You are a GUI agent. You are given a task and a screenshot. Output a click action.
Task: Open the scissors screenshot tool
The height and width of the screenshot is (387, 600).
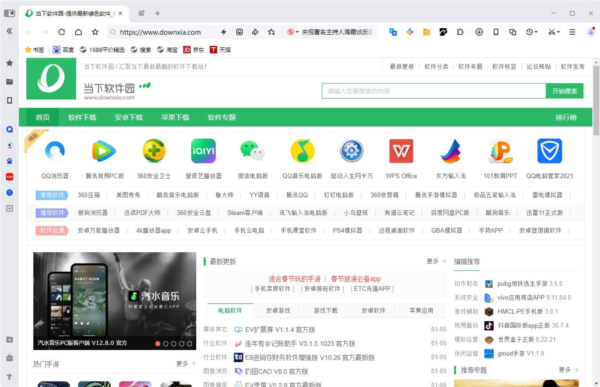(553, 32)
